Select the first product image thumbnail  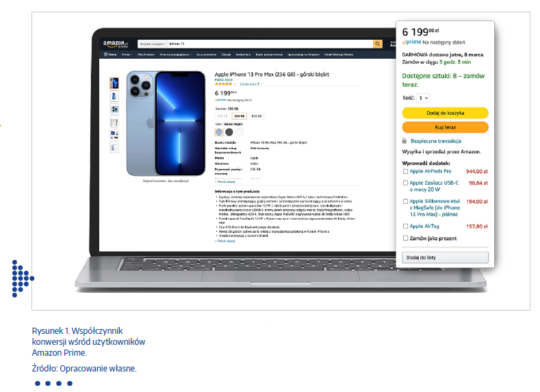[x=114, y=83]
